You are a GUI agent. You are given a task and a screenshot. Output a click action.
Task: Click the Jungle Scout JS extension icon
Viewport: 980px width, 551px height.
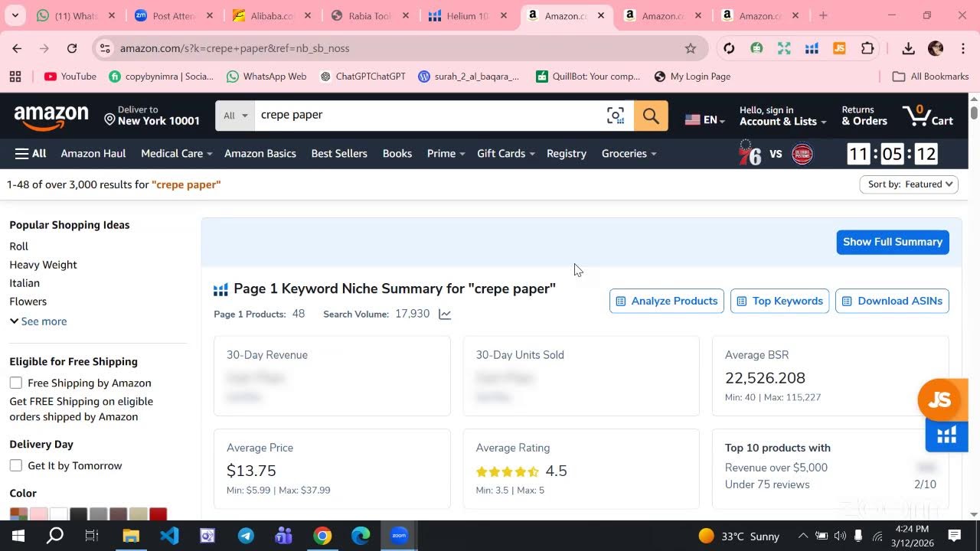tap(839, 48)
